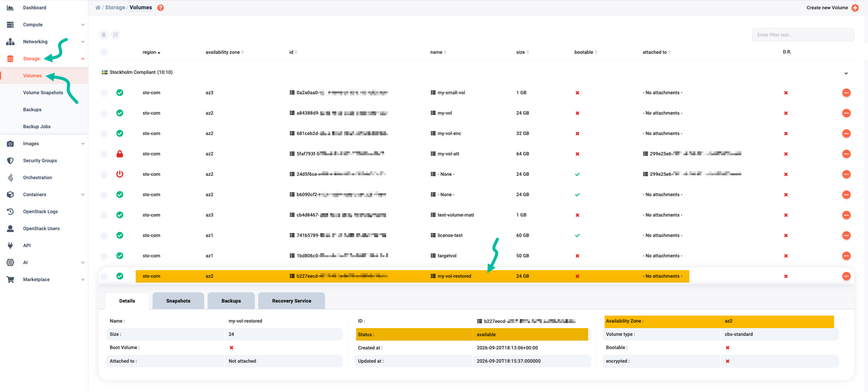
Task: Click the API plug icon in the sidebar
Action: click(10, 245)
